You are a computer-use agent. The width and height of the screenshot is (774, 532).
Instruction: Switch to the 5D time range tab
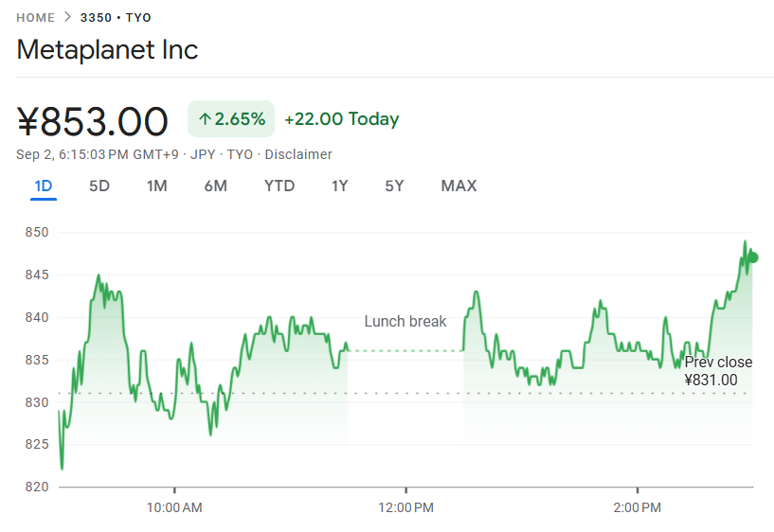coord(99,186)
